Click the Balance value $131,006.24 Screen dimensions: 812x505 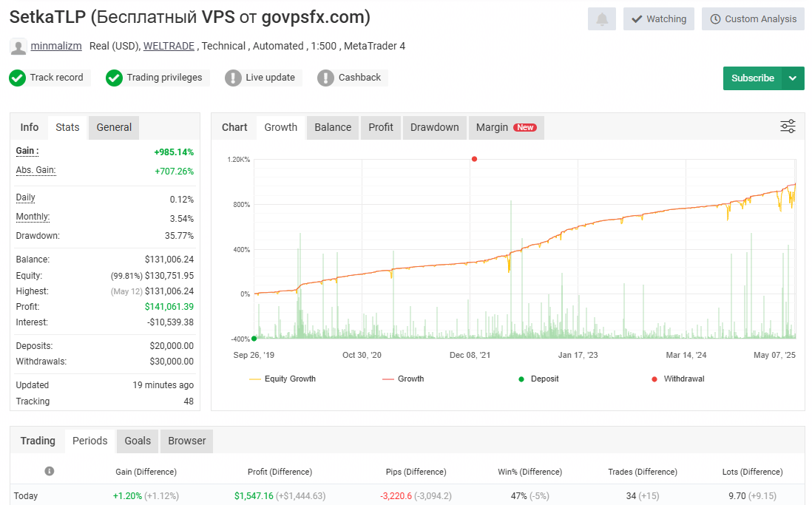(x=169, y=260)
